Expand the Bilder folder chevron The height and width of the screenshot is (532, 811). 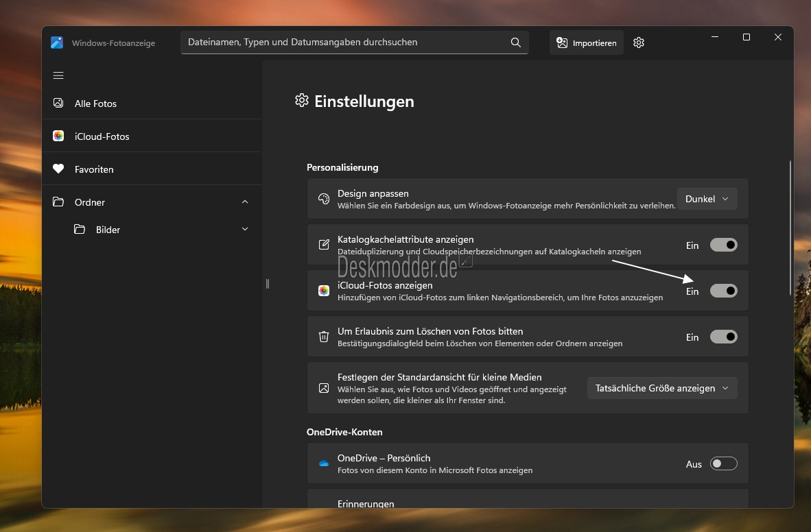pos(245,230)
